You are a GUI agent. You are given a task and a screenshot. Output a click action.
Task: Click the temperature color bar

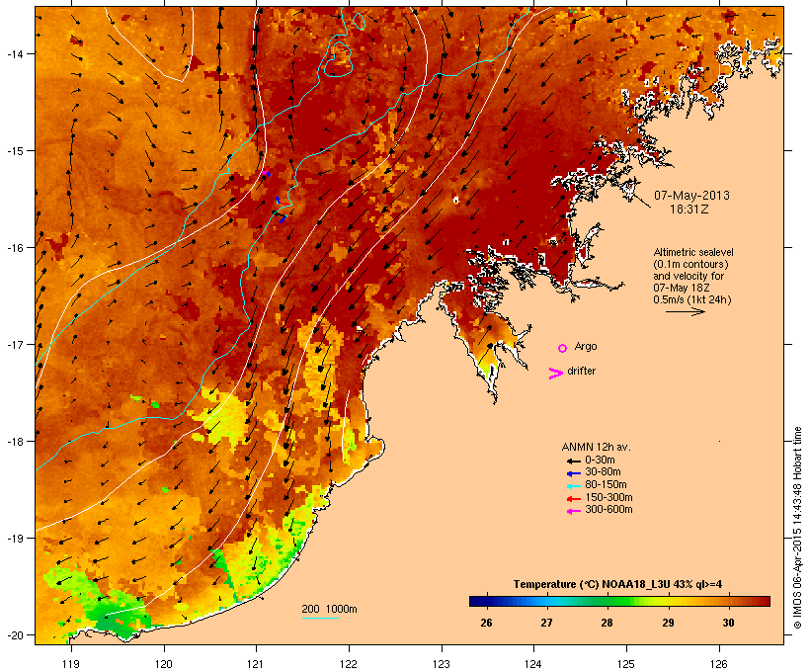619,601
